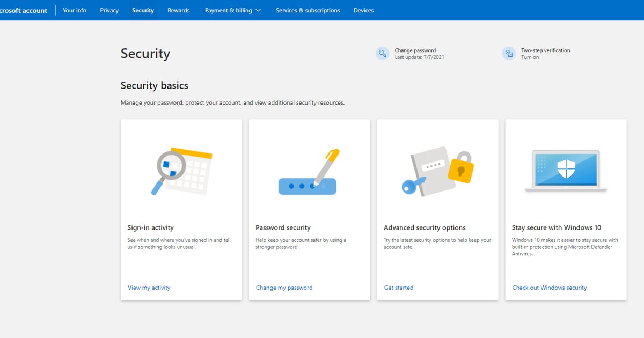Click Get started under Advanced security options
This screenshot has width=644, height=338.
[399, 288]
